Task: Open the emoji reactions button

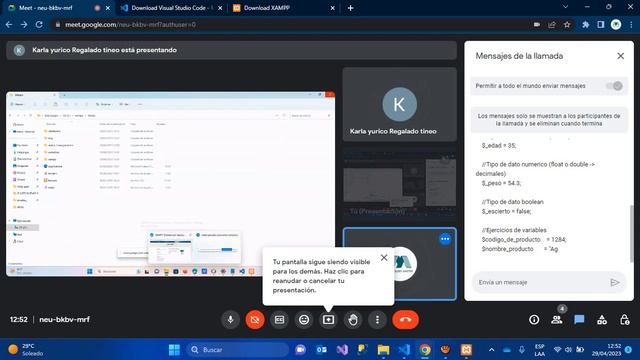Action: coord(304,320)
